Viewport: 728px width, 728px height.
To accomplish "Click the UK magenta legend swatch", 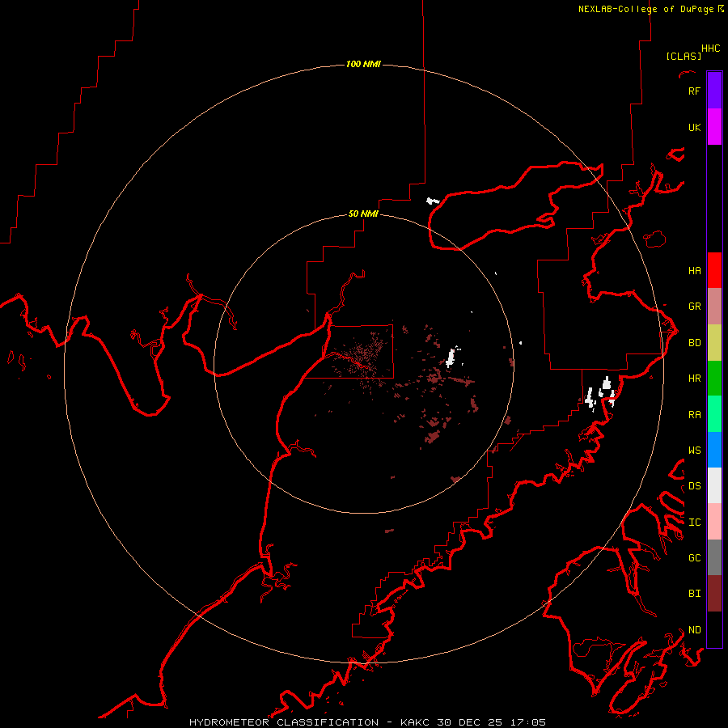I will tap(714, 127).
